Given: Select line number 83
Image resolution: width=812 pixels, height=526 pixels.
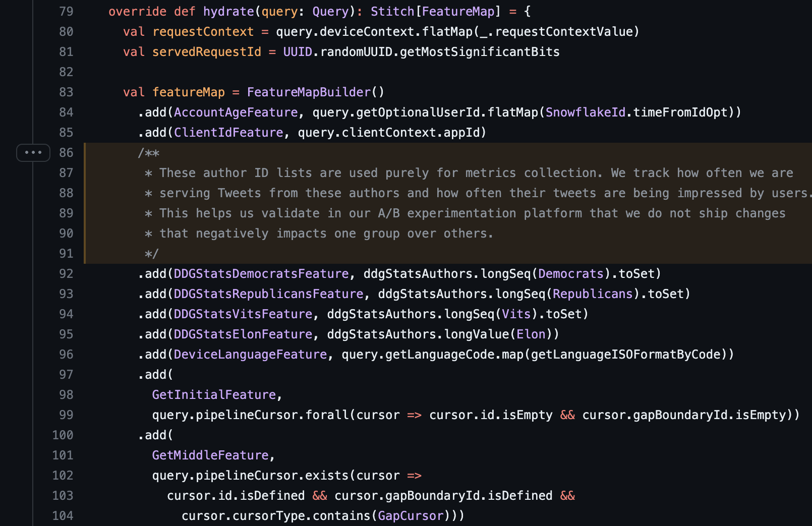Looking at the screenshot, I should tap(66, 92).
